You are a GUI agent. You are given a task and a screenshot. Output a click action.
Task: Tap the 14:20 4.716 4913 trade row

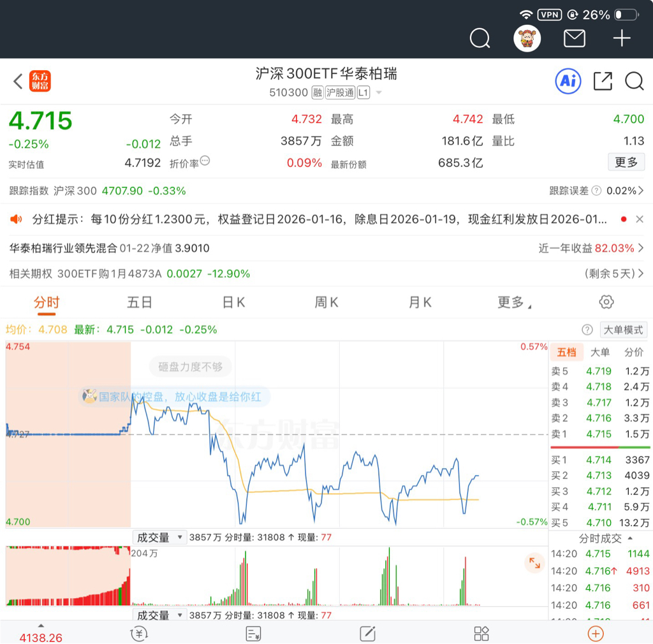pyautogui.click(x=599, y=571)
